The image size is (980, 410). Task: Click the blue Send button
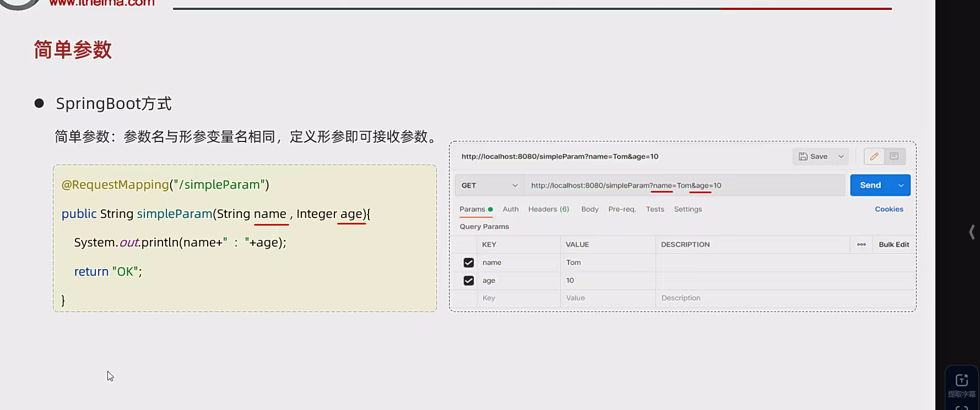pos(870,185)
